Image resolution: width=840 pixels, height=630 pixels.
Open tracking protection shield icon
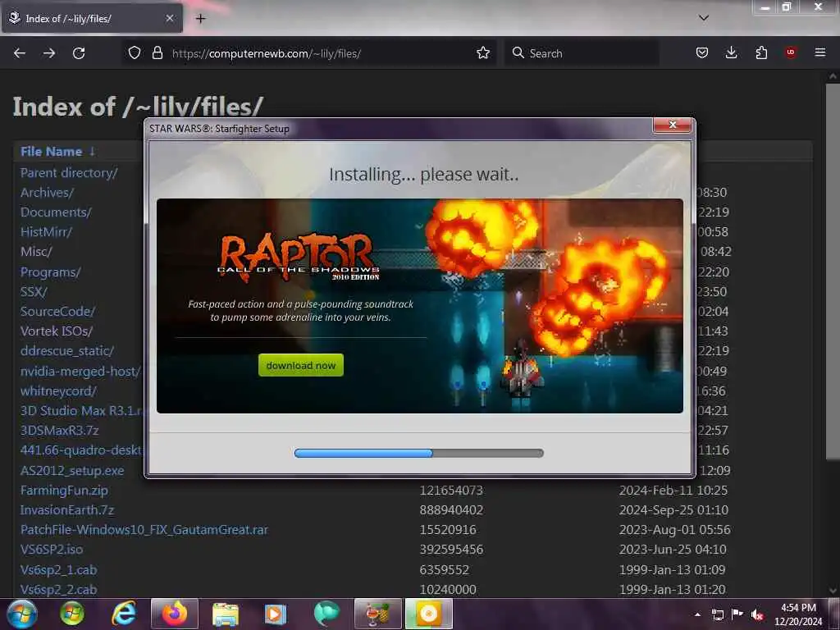click(135, 53)
